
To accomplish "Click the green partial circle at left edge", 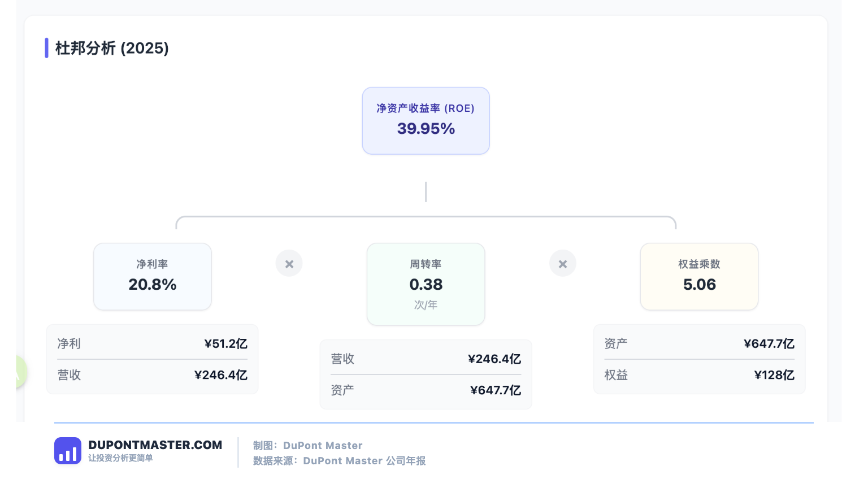I will click(21, 372).
